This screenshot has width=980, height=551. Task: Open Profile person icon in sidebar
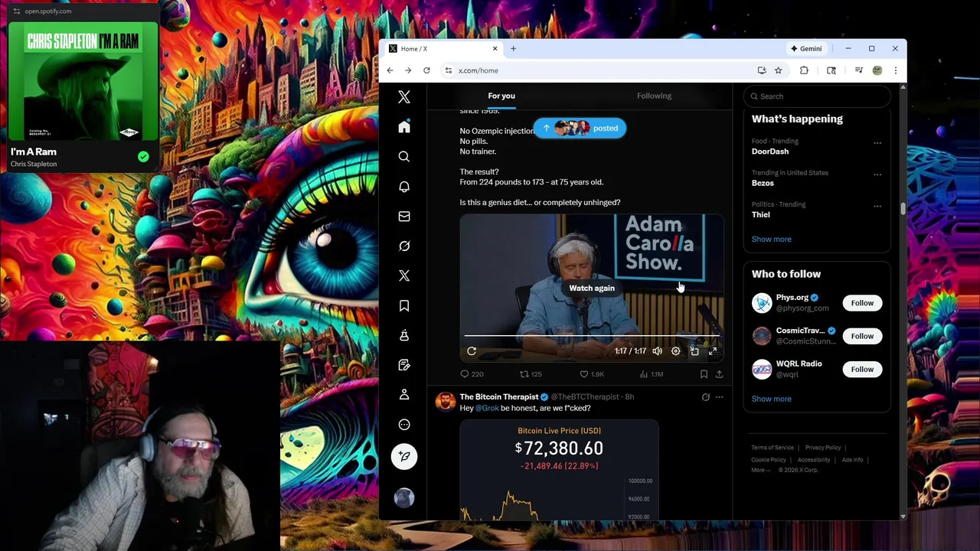click(x=404, y=395)
